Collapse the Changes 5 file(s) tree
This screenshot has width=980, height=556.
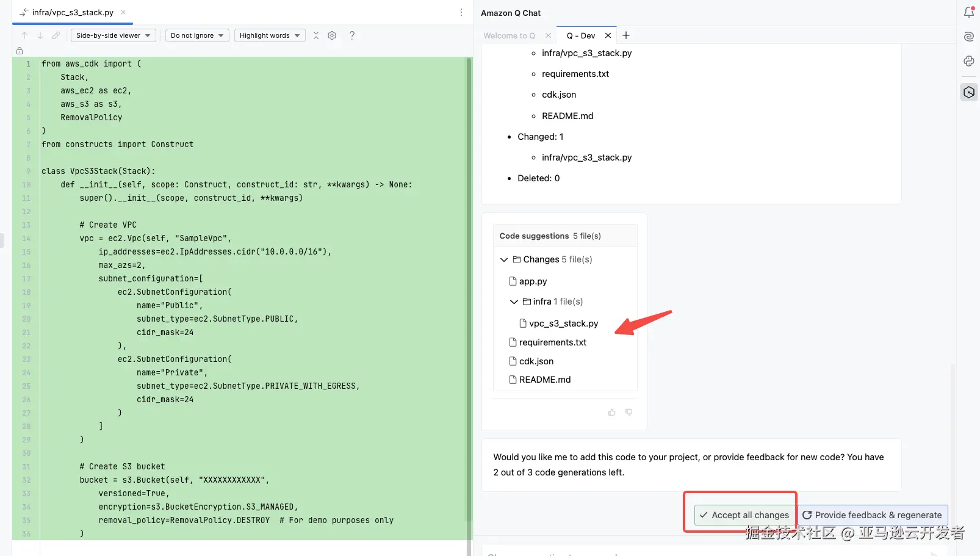[x=504, y=259]
